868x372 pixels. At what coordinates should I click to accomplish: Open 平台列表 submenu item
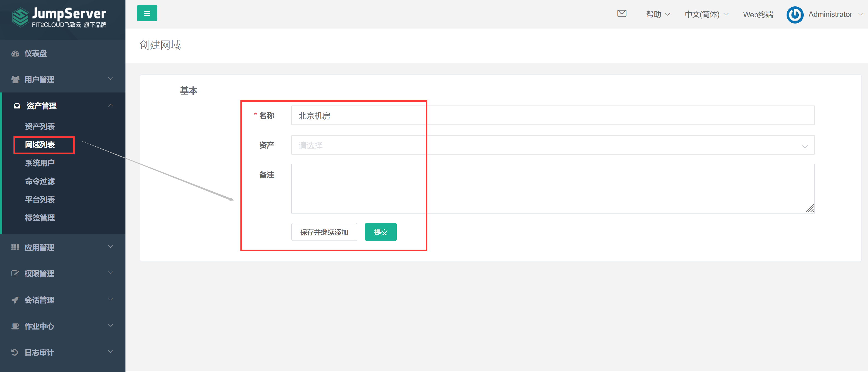coord(40,199)
